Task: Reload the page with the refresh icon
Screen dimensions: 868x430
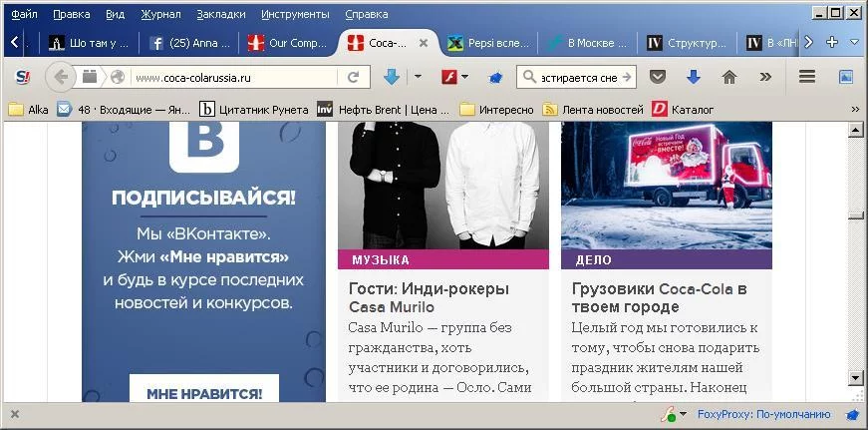Action: (x=353, y=78)
